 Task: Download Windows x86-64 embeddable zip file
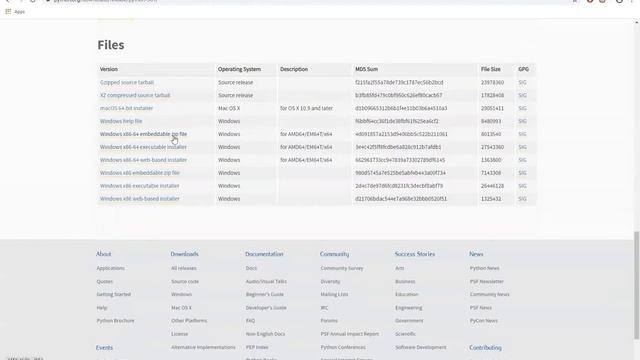click(143, 134)
